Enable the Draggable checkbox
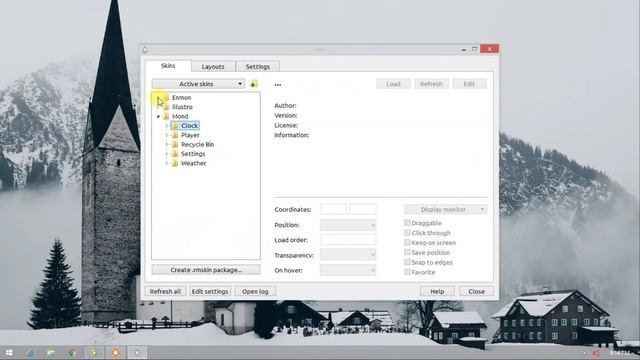Screen dimensions: 640x360 (x=407, y=223)
